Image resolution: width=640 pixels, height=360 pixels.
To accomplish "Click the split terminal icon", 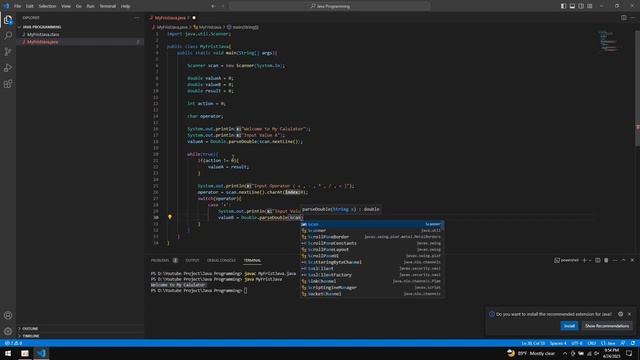I will 598,260.
